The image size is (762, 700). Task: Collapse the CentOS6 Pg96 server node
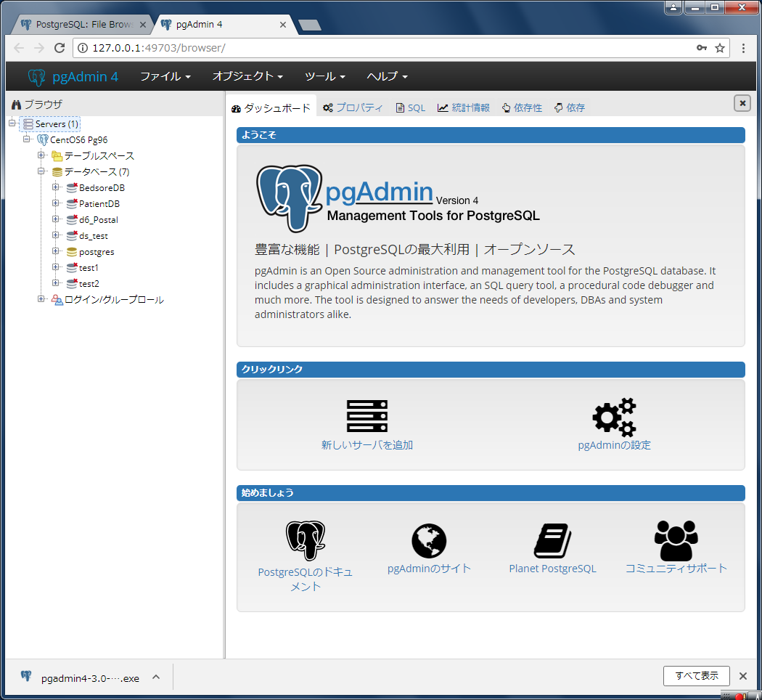(x=27, y=139)
